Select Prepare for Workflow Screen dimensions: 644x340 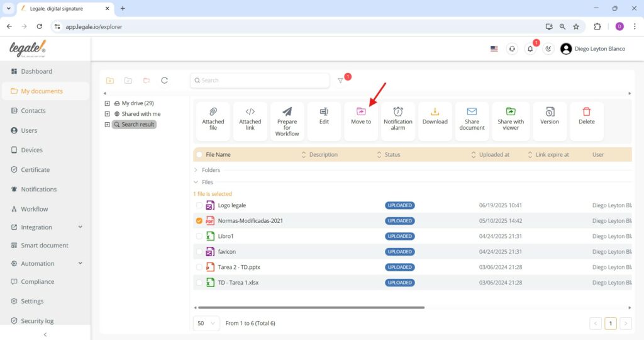coord(287,120)
